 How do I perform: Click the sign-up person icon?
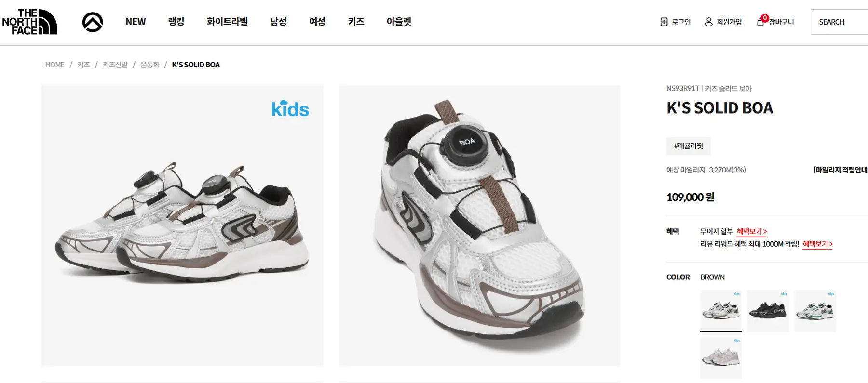pyautogui.click(x=708, y=22)
